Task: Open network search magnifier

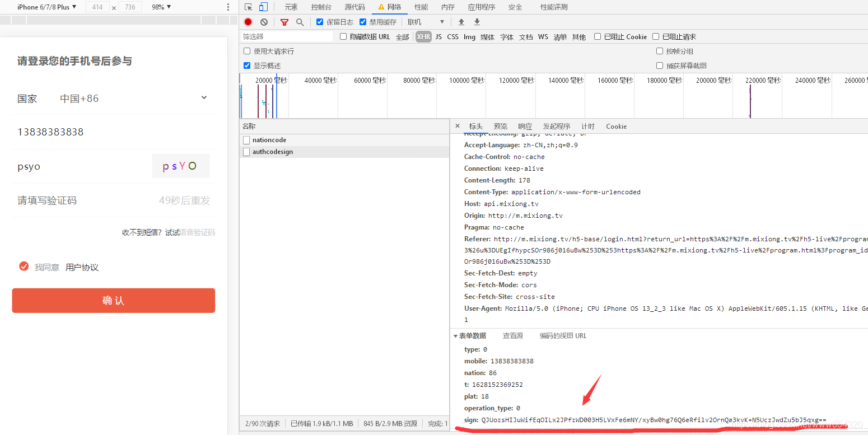Action: [300, 22]
